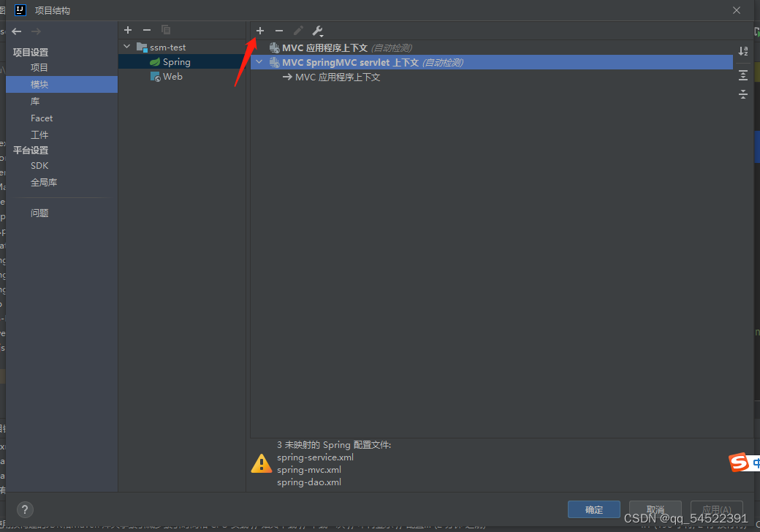Collapse the MVC SpringMVC servlet context
This screenshot has width=760, height=532.
click(259, 62)
